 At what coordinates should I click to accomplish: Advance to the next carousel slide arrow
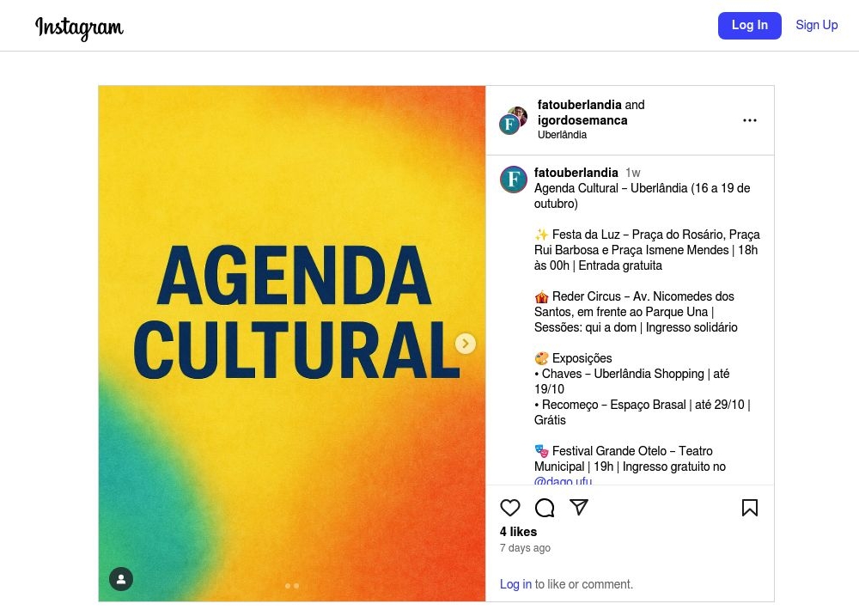click(x=466, y=344)
